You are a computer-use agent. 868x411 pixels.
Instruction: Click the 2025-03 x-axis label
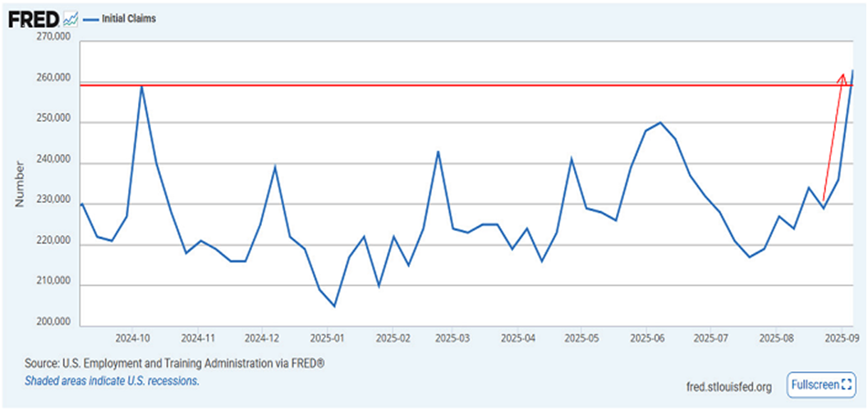point(452,337)
